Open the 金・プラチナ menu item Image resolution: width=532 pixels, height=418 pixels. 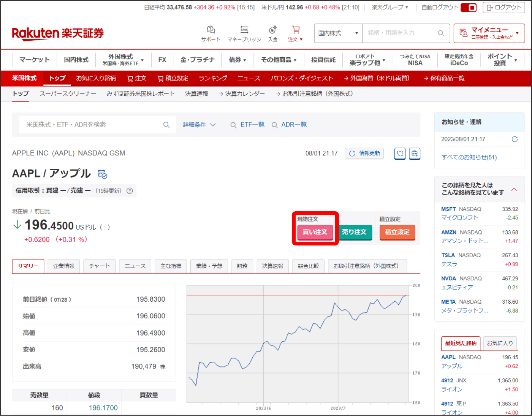[197, 60]
